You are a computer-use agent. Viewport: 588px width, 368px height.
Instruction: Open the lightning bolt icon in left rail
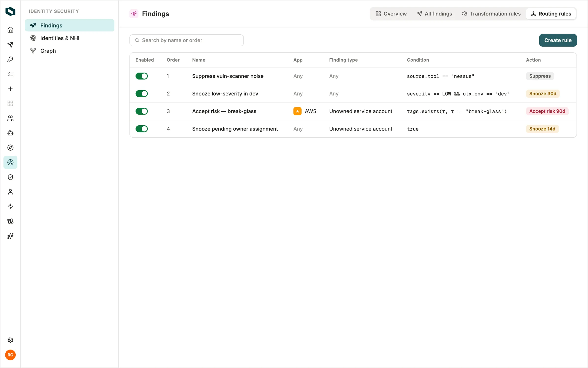pos(10,207)
